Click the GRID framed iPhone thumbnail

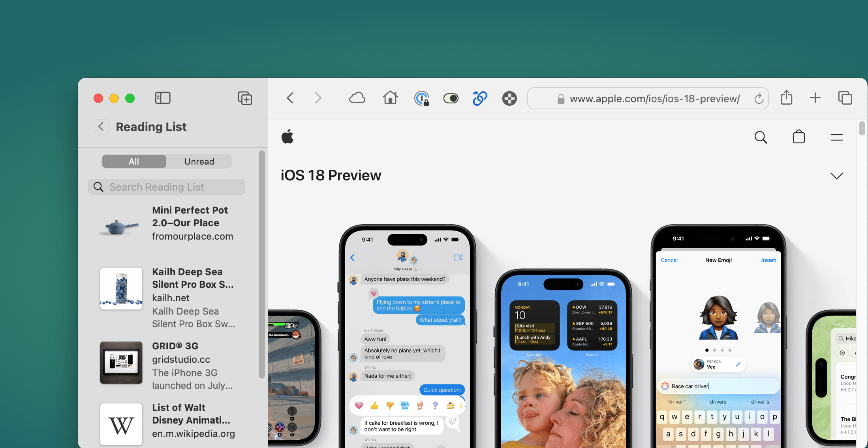click(121, 363)
